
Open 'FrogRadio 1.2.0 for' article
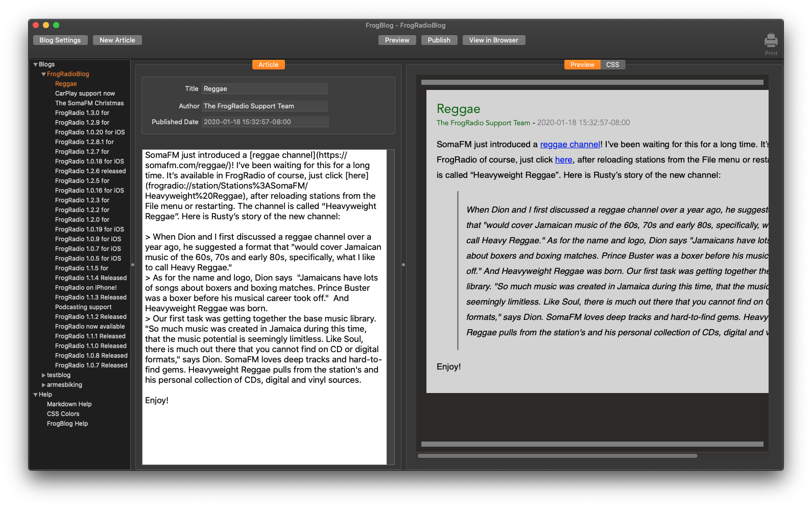click(x=82, y=220)
